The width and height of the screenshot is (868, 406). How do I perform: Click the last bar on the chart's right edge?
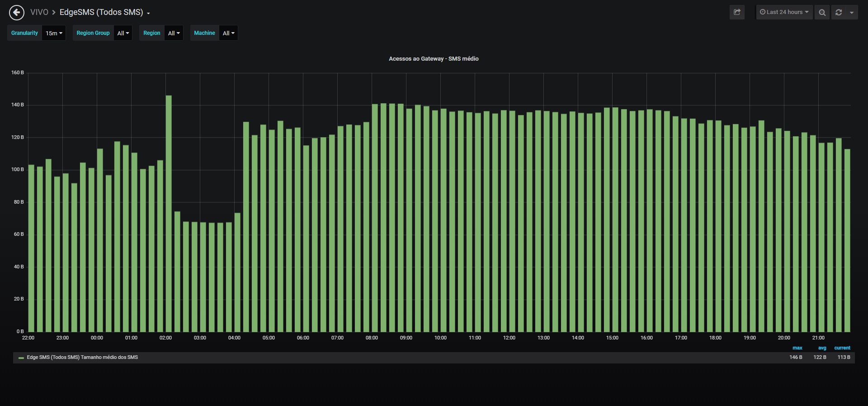click(847, 241)
